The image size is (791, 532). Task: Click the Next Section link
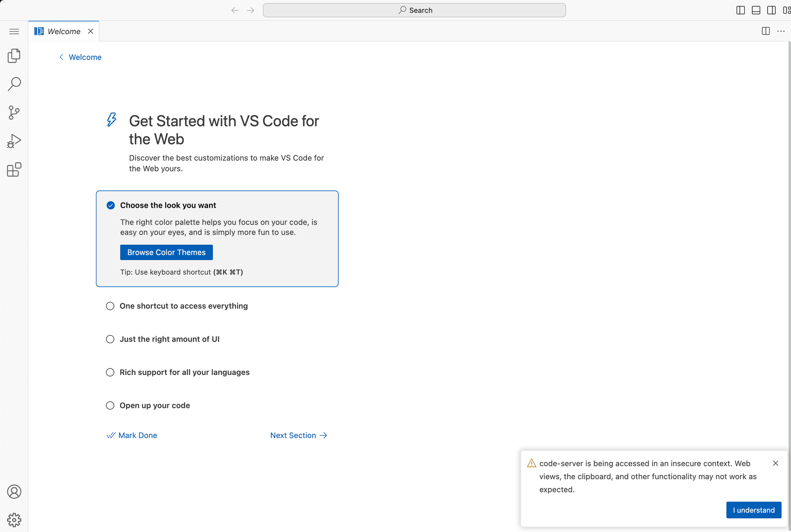298,436
